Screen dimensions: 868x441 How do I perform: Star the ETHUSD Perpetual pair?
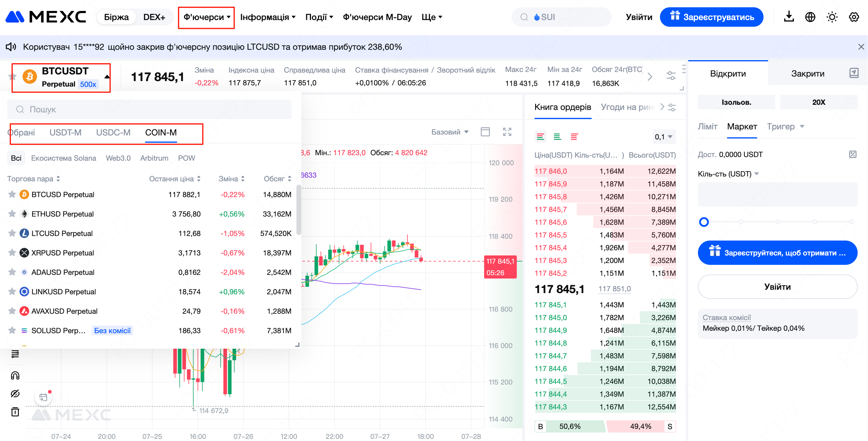pyautogui.click(x=12, y=214)
